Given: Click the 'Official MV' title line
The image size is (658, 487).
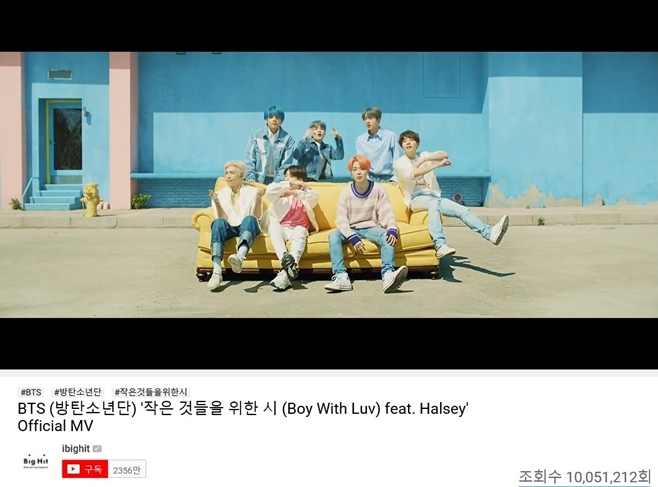Looking at the screenshot, I should [x=55, y=426].
